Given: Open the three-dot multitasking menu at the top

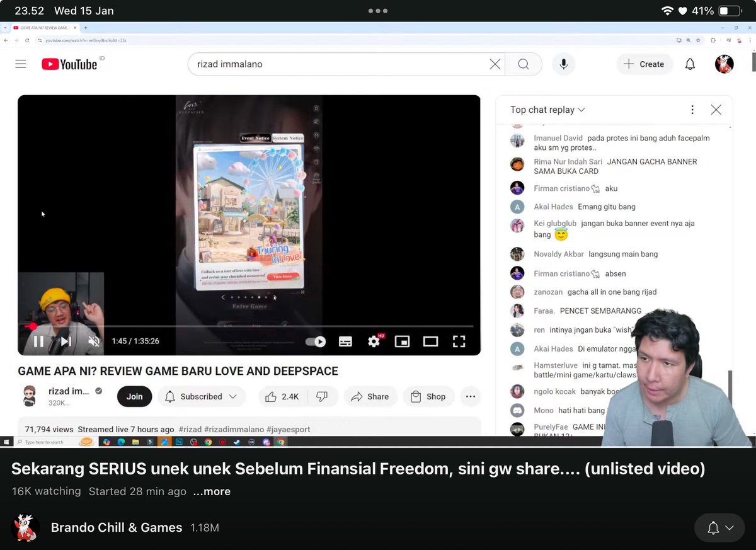Looking at the screenshot, I should (378, 11).
